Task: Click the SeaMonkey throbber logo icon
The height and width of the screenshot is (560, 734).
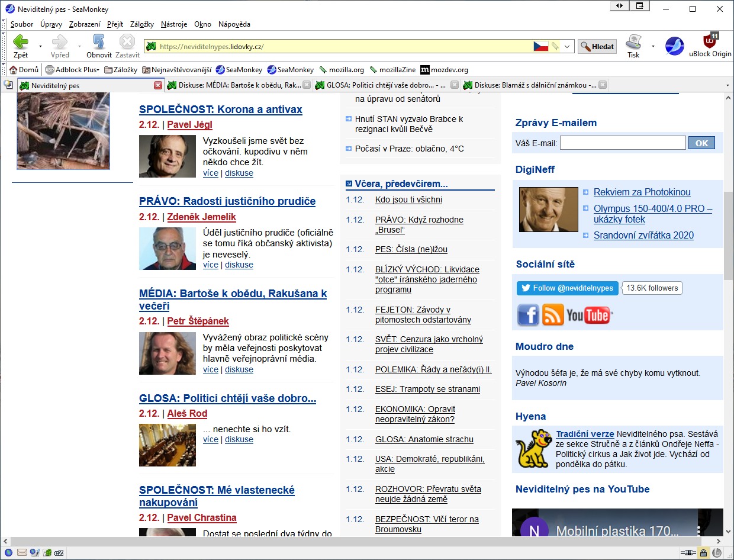Action: pyautogui.click(x=674, y=46)
